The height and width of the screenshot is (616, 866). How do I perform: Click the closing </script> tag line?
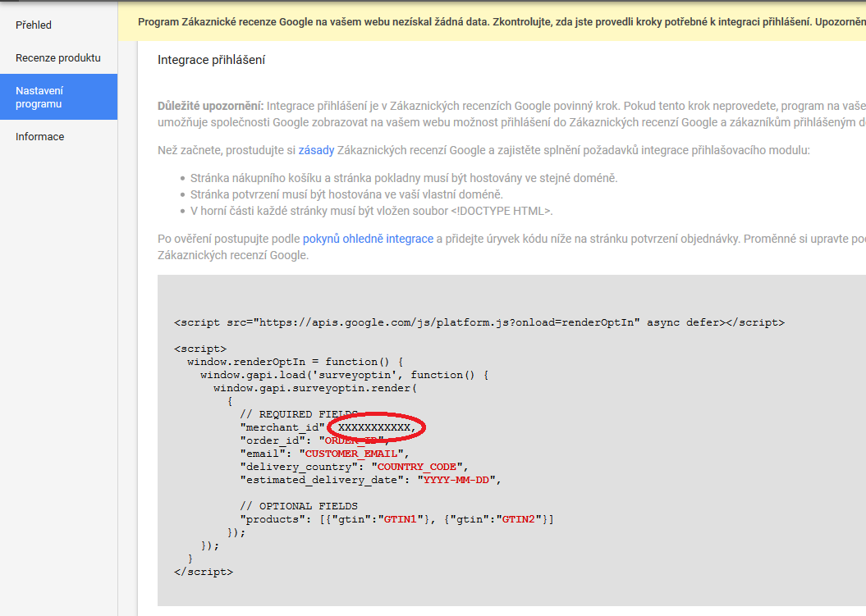[204, 572]
